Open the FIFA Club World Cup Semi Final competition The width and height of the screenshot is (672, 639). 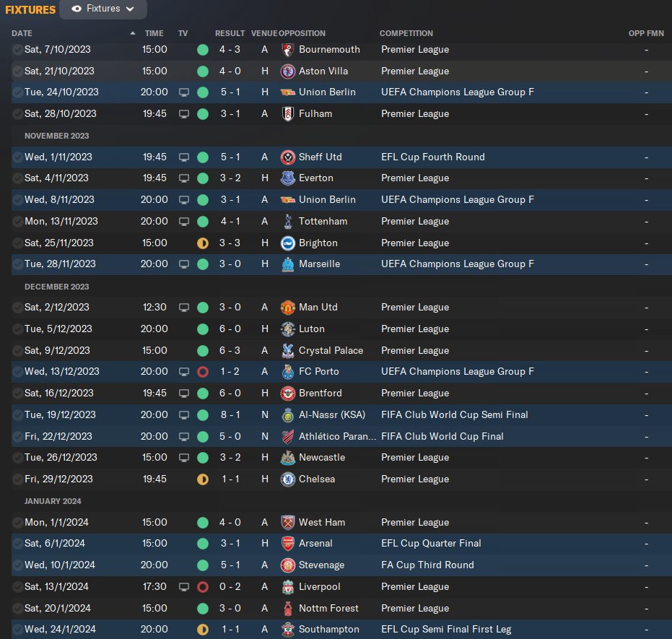tap(454, 415)
